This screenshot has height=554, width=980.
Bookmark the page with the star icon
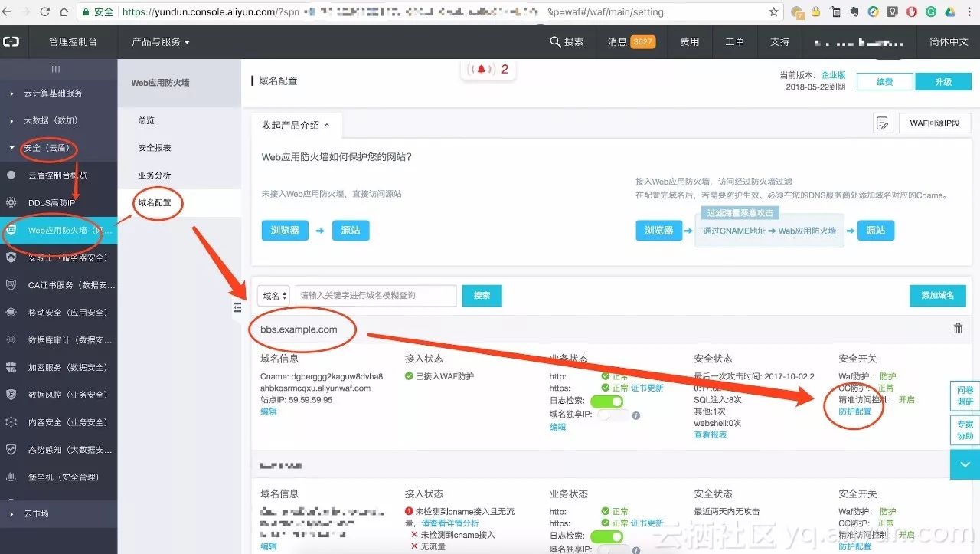click(774, 12)
